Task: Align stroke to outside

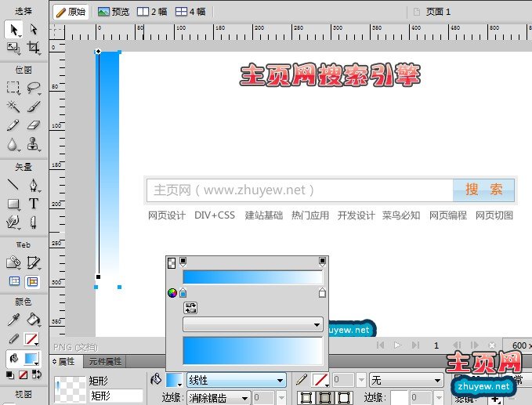Action: pos(343,398)
